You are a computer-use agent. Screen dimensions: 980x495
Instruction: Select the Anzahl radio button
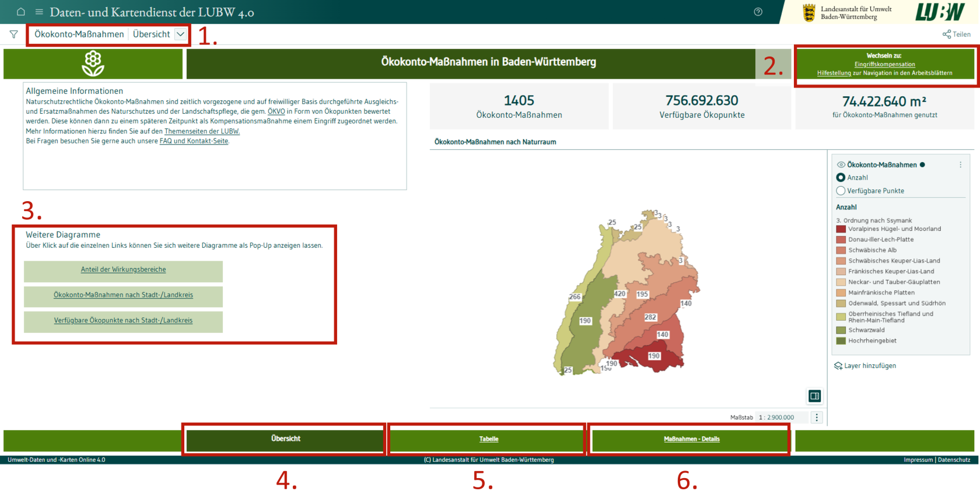(841, 177)
